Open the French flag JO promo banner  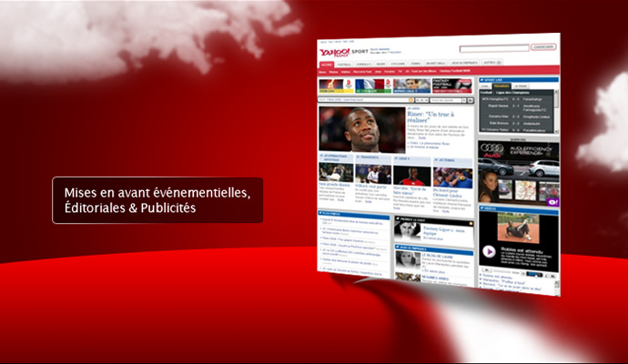(x=373, y=86)
